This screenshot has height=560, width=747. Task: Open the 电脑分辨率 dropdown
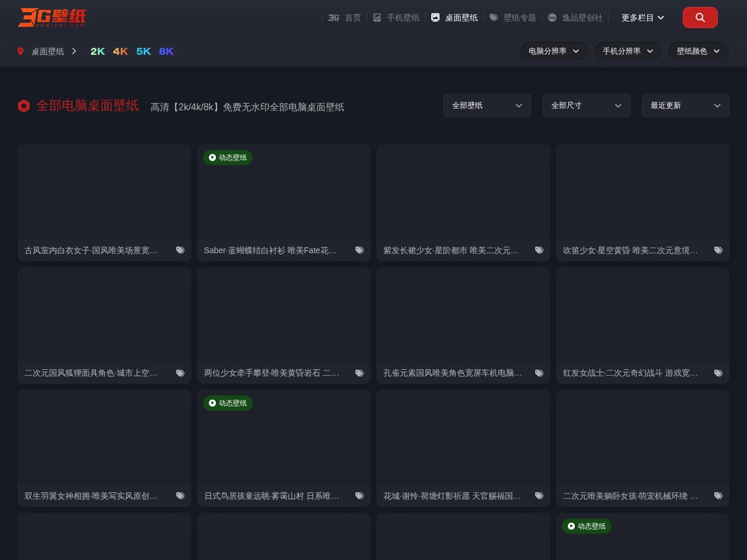(553, 51)
